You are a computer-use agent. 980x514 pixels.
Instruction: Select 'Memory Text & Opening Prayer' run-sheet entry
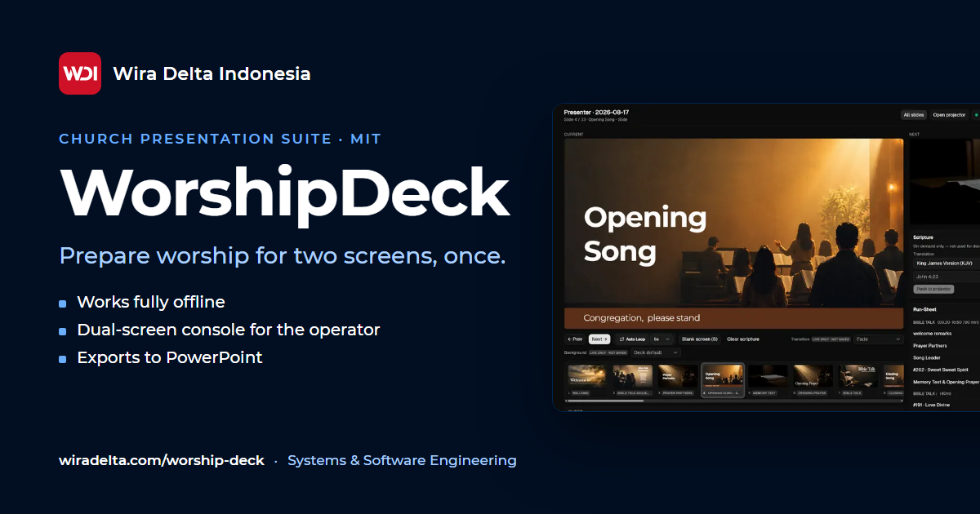click(x=946, y=382)
